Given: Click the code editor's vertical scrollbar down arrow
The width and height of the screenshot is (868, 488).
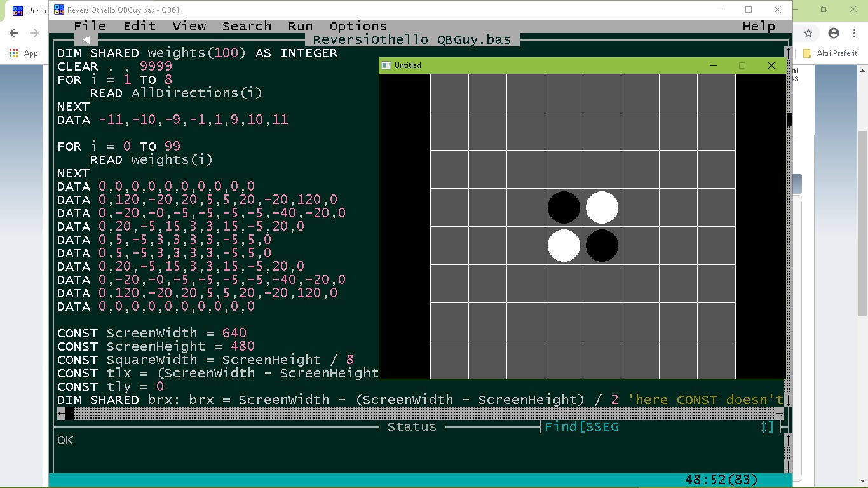Looking at the screenshot, I should click(789, 400).
